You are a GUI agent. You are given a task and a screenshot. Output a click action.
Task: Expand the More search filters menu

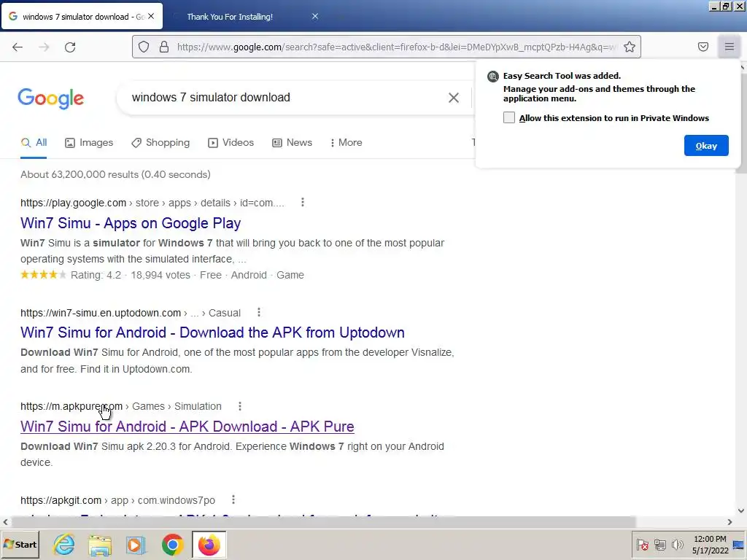[347, 142]
